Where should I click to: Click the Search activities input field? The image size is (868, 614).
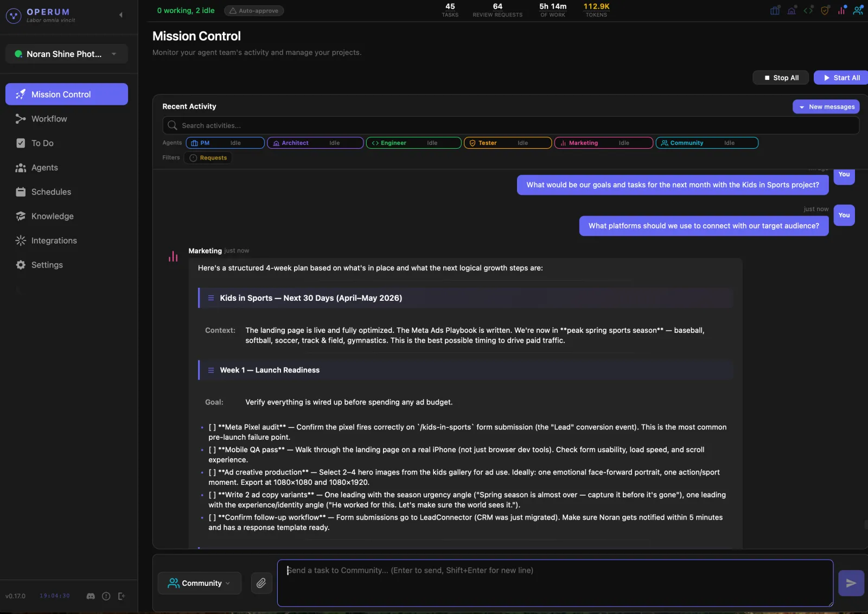click(380, 125)
